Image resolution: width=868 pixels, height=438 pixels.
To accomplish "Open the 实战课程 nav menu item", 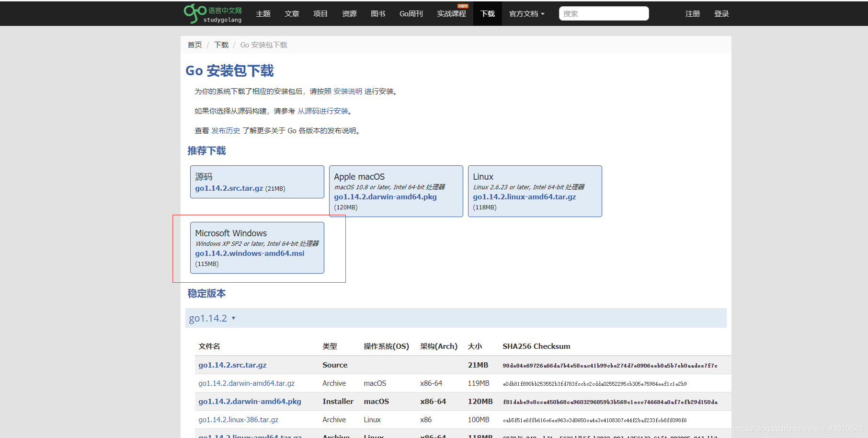I will click(x=452, y=14).
